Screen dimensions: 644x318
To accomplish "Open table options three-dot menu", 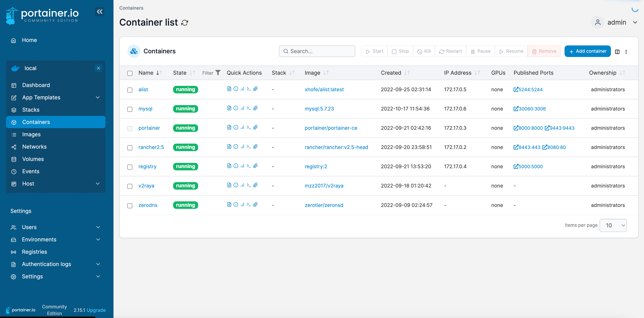I will pos(626,52).
